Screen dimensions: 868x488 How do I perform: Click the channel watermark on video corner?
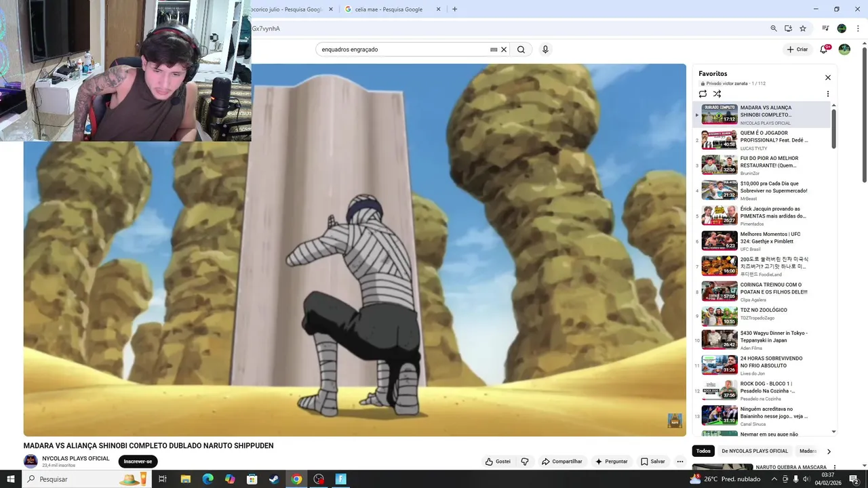tap(675, 421)
